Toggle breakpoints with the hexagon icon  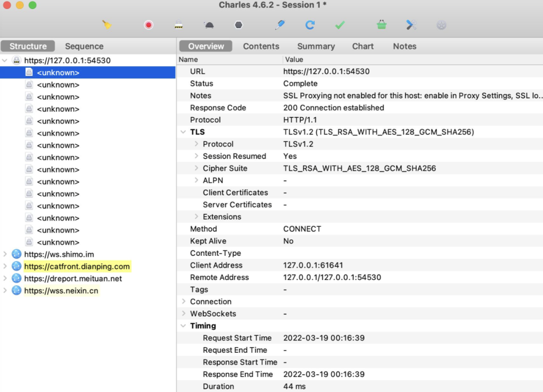click(239, 25)
